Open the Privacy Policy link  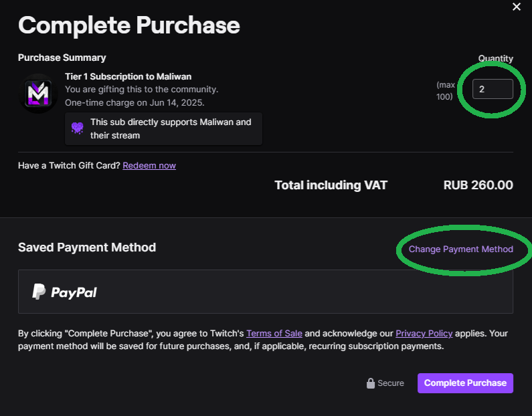pyautogui.click(x=424, y=333)
